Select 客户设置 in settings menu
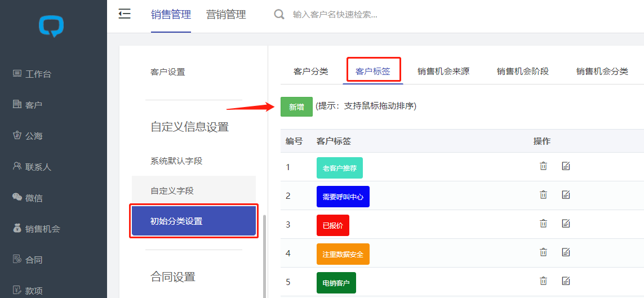644x298 pixels. pyautogui.click(x=168, y=72)
